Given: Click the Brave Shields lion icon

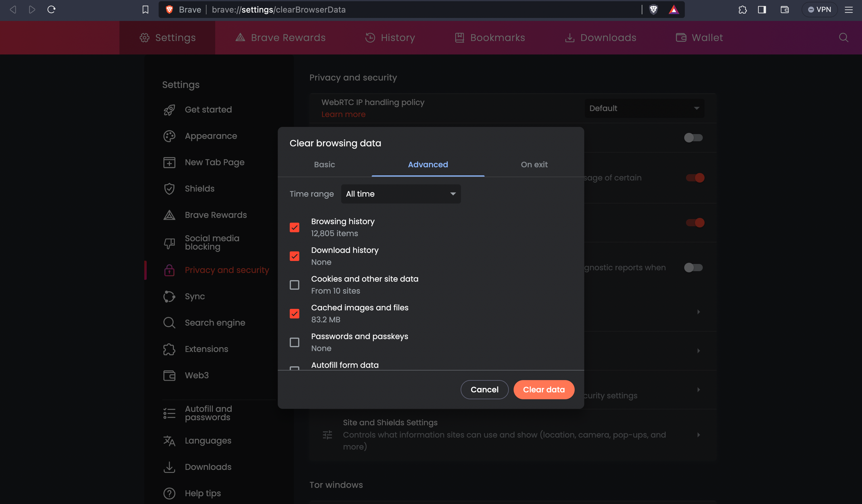Looking at the screenshot, I should tap(653, 10).
